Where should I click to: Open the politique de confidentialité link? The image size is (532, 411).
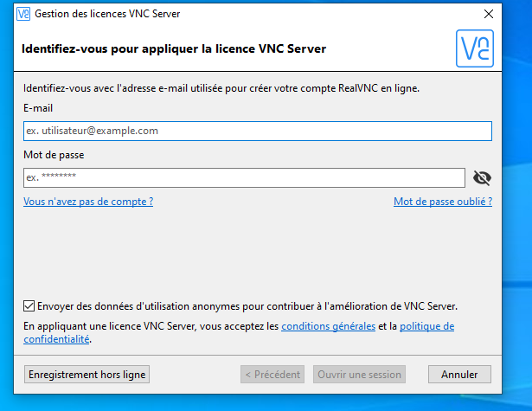[x=426, y=326]
